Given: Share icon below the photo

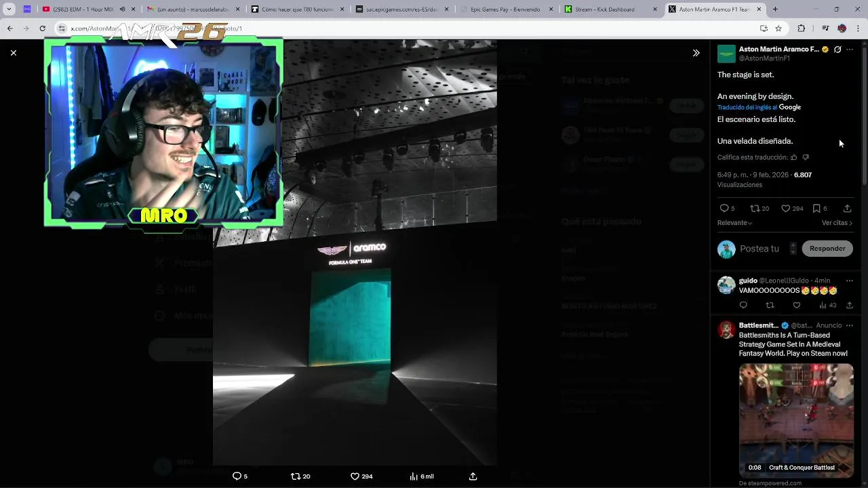Looking at the screenshot, I should [x=473, y=476].
